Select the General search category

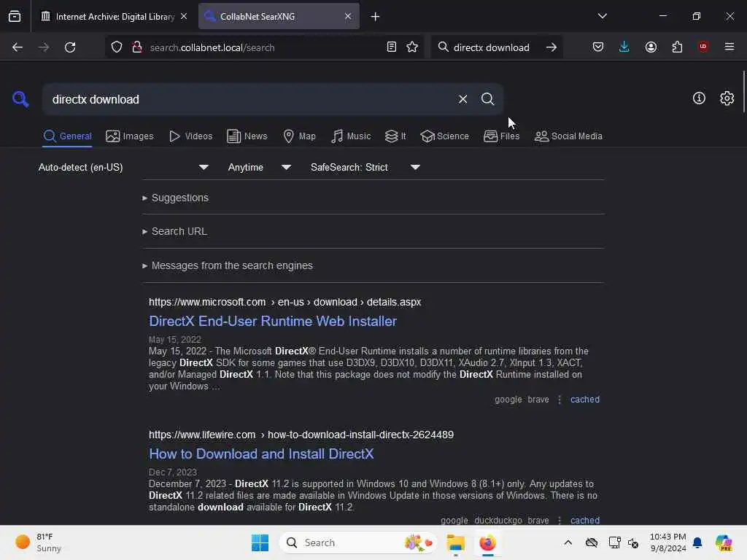[67, 136]
